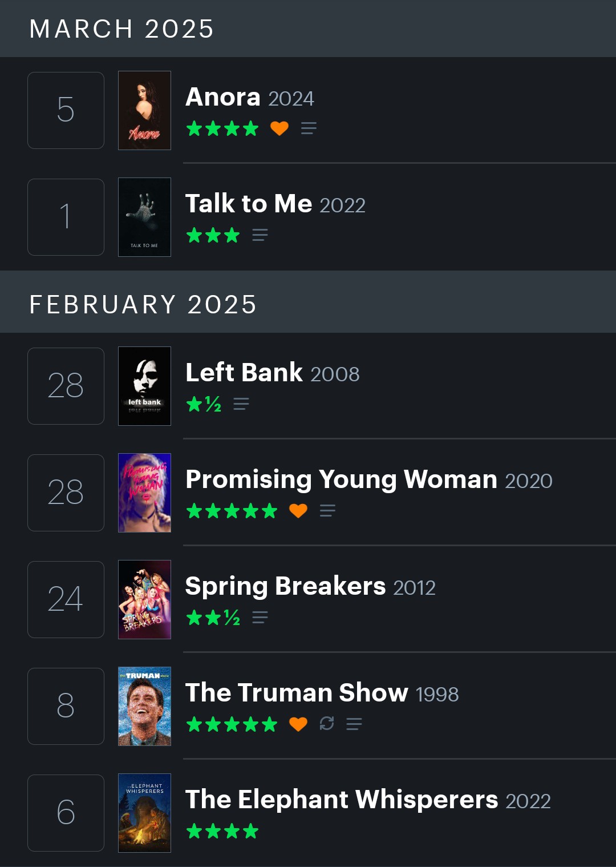Click the 2008 year next to Left Bank
Screen dimensions: 616x867
tap(335, 374)
